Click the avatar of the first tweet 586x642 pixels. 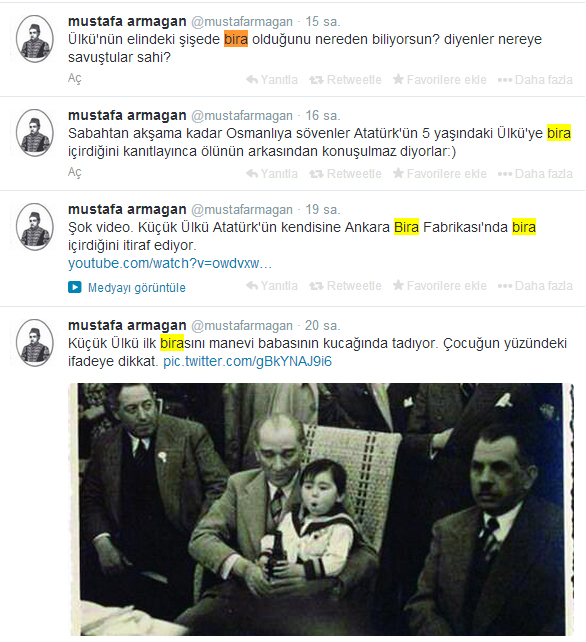click(x=35, y=39)
